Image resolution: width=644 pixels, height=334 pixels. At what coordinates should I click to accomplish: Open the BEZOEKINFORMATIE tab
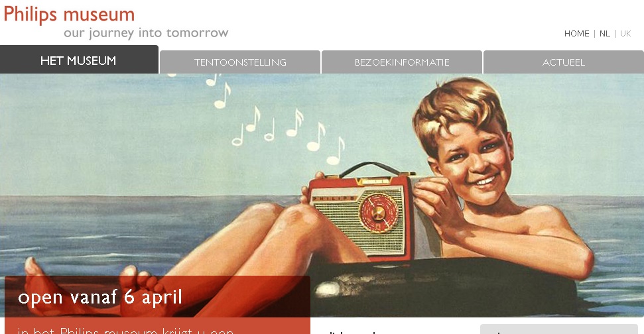(x=402, y=62)
